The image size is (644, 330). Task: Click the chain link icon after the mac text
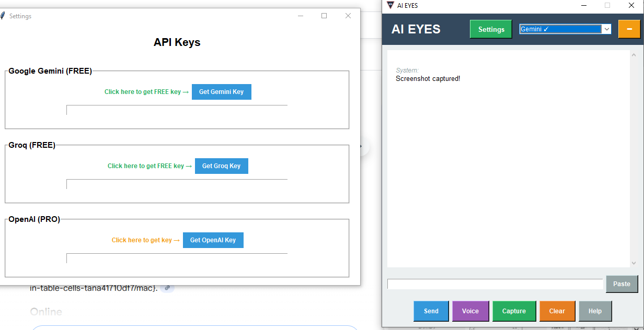click(167, 287)
